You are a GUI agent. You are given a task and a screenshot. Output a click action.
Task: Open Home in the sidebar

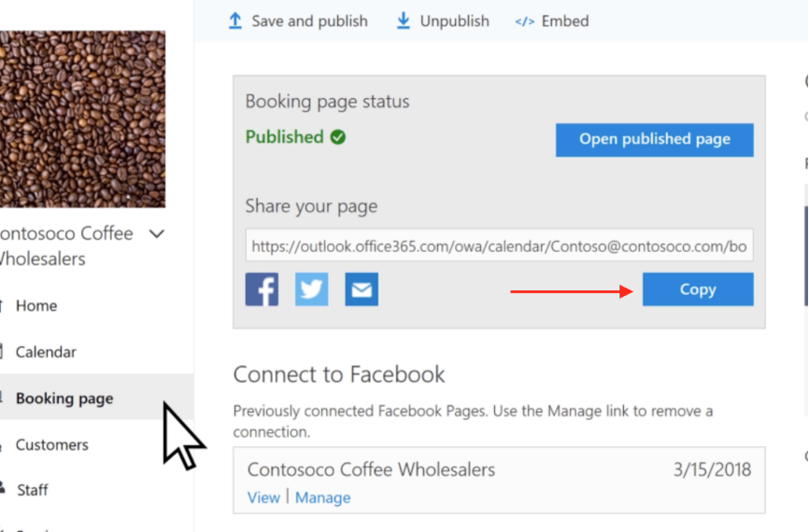pyautogui.click(x=36, y=306)
